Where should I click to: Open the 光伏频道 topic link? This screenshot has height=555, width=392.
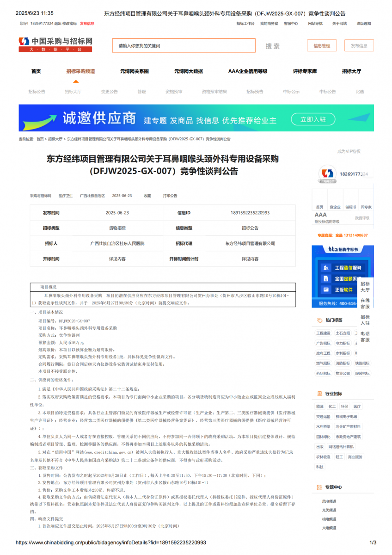(329, 510)
